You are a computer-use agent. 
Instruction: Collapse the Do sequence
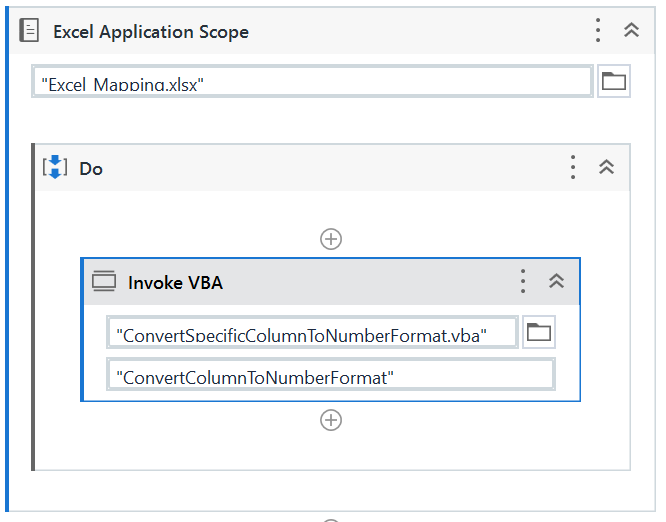pyautogui.click(x=606, y=167)
